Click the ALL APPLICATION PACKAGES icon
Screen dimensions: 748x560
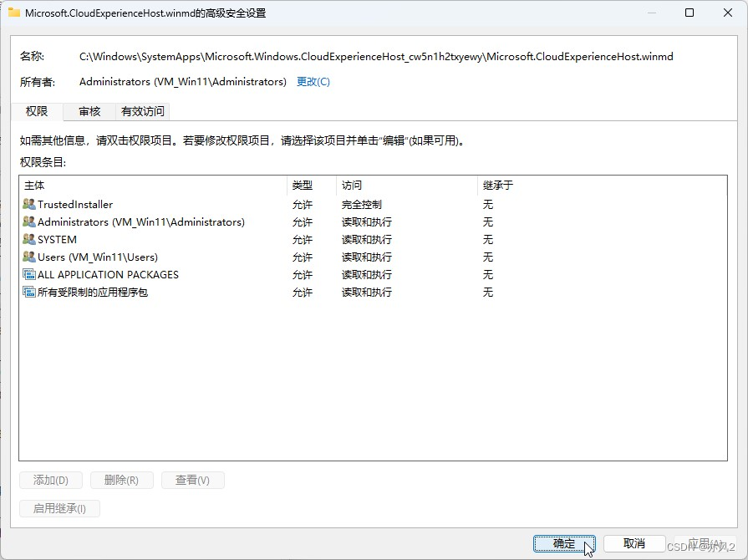click(x=29, y=275)
